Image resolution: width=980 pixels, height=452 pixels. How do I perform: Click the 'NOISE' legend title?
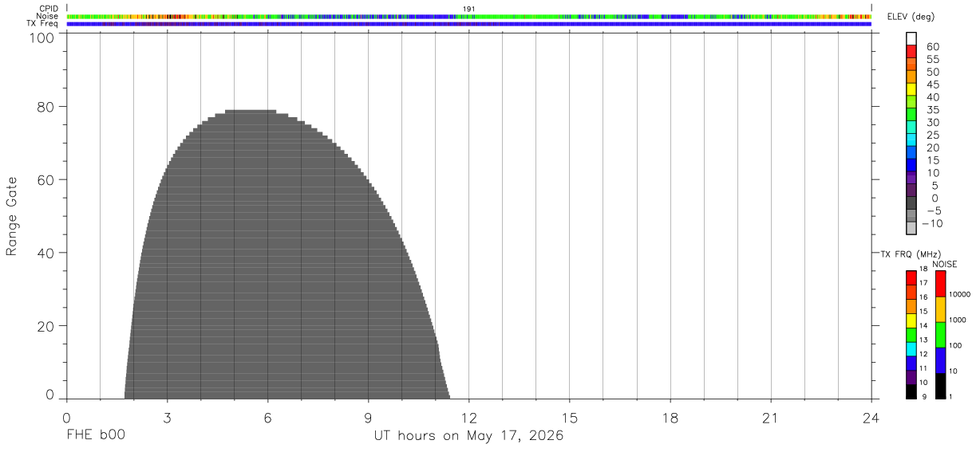pyautogui.click(x=945, y=264)
